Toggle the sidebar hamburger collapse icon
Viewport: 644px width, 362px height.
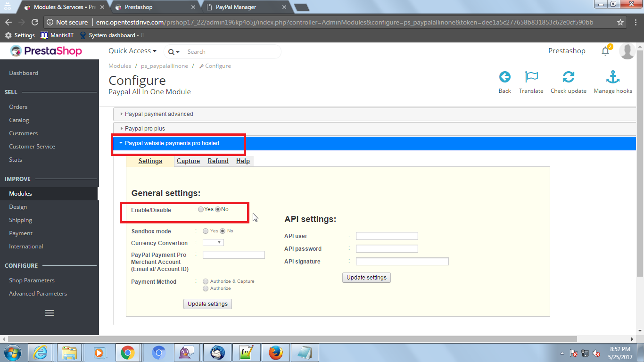(50, 313)
